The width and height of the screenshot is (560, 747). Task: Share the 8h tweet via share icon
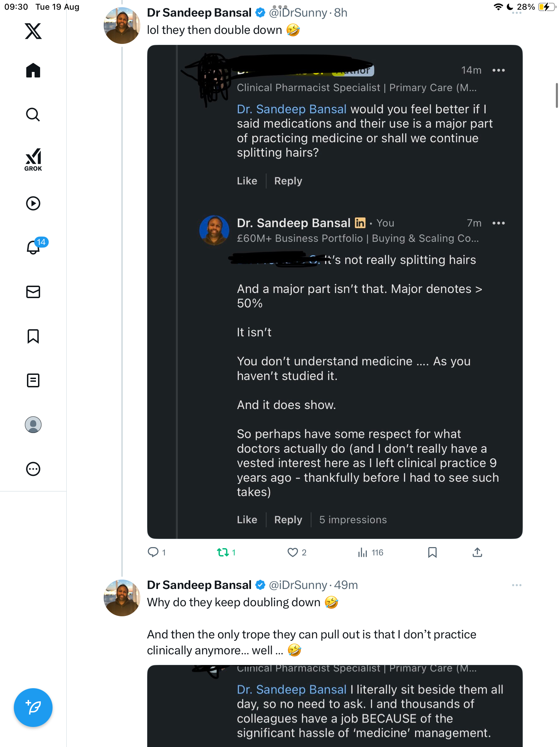point(477,552)
